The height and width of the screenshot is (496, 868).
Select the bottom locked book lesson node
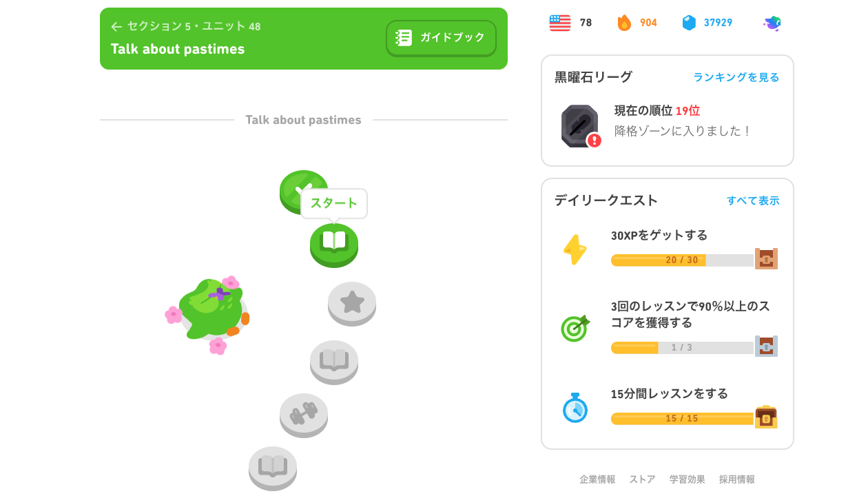click(x=273, y=468)
